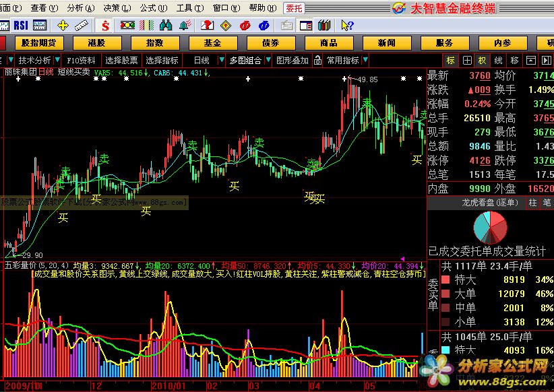This screenshot has width=554, height=392.
Task: Click the padlock icon beside 图形叠加
Action: click(317, 60)
